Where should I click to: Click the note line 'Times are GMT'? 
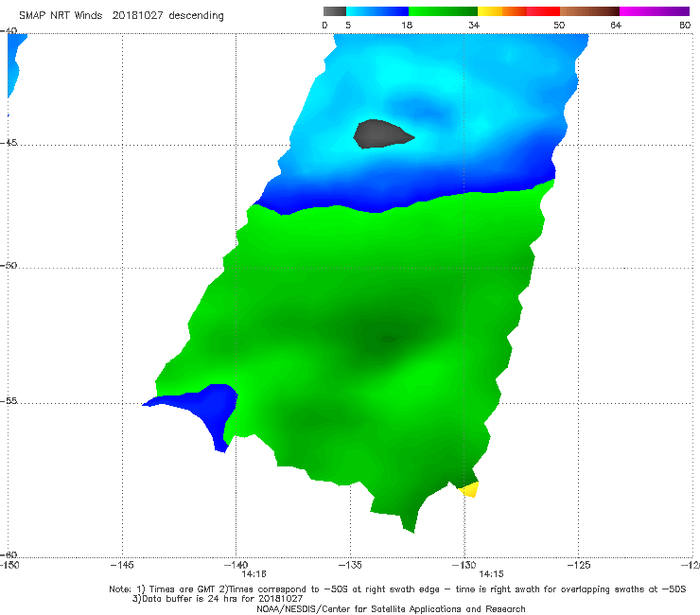pyautogui.click(x=183, y=589)
